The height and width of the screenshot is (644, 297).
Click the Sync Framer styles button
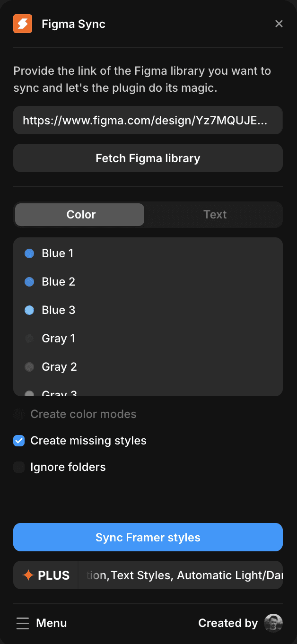click(148, 537)
